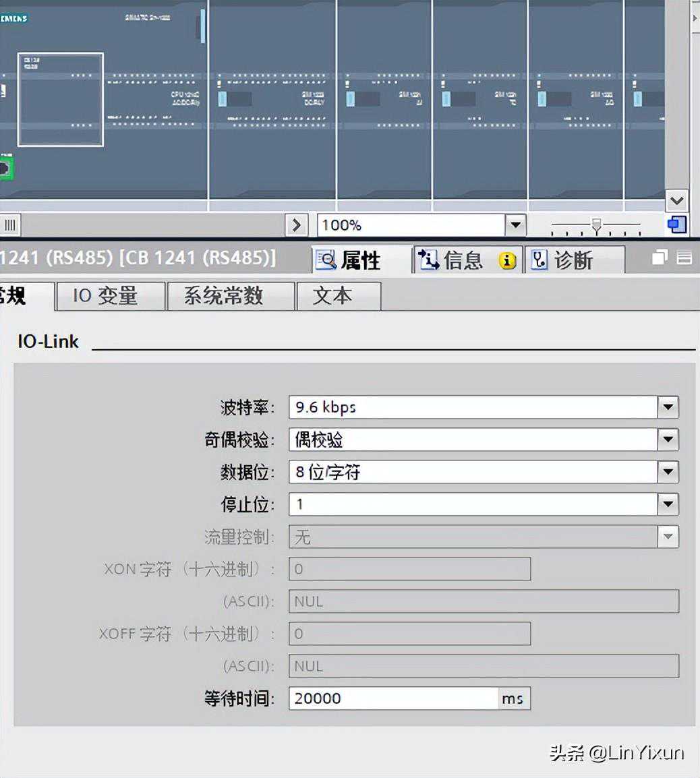The image size is (700, 778).
Task: Expand the 波特率 baud rate dropdown
Action: click(668, 407)
